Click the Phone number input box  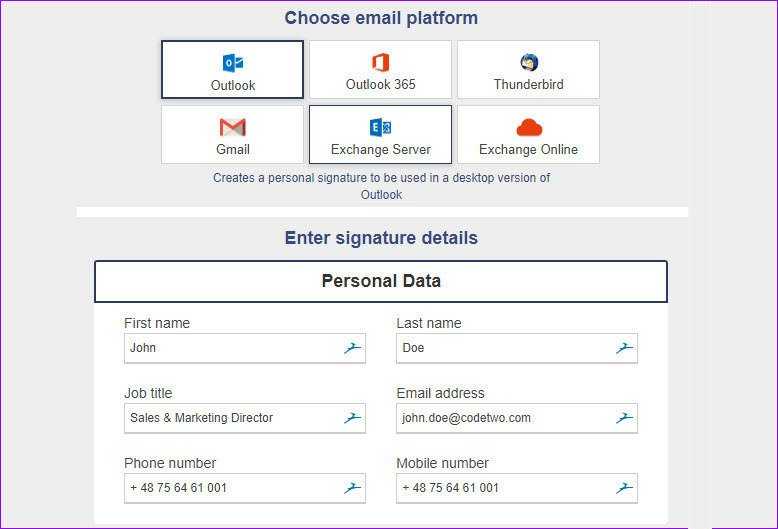pos(245,488)
